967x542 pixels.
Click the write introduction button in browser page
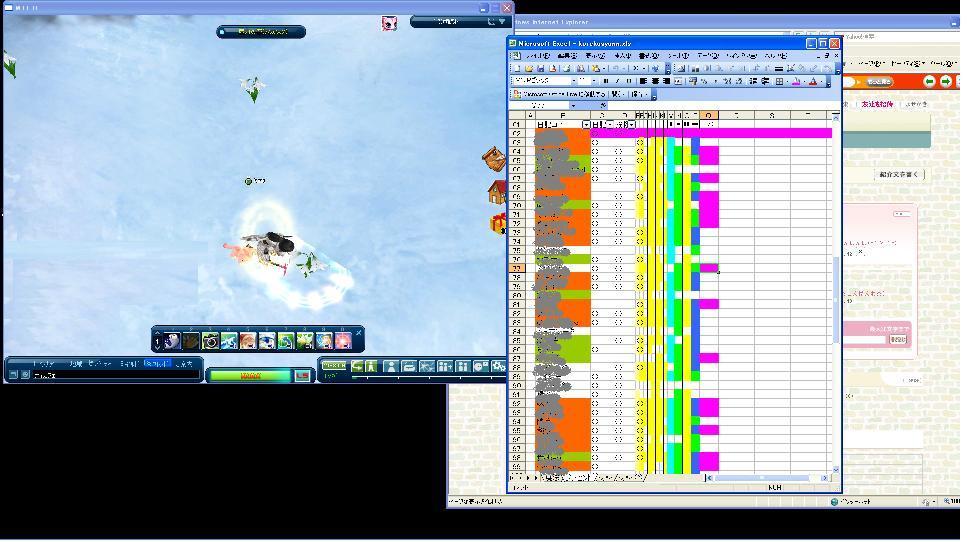[899, 175]
